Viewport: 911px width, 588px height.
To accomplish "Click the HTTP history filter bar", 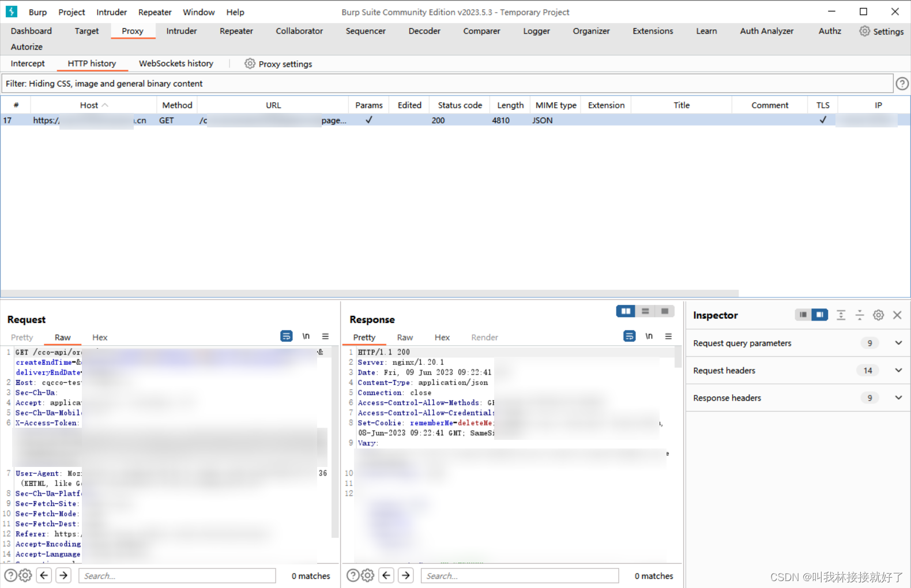I will [x=447, y=84].
